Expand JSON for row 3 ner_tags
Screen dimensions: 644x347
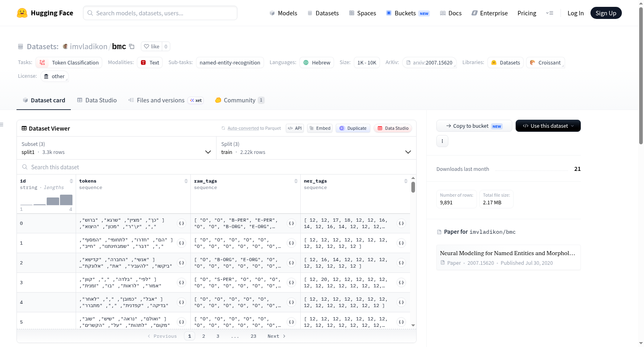pyautogui.click(x=401, y=283)
